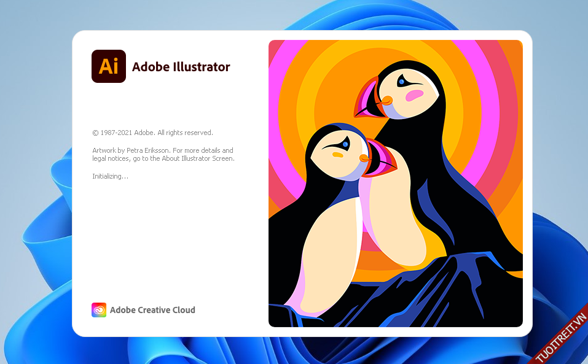Click the "About Illustrator Screen" text

198,159
